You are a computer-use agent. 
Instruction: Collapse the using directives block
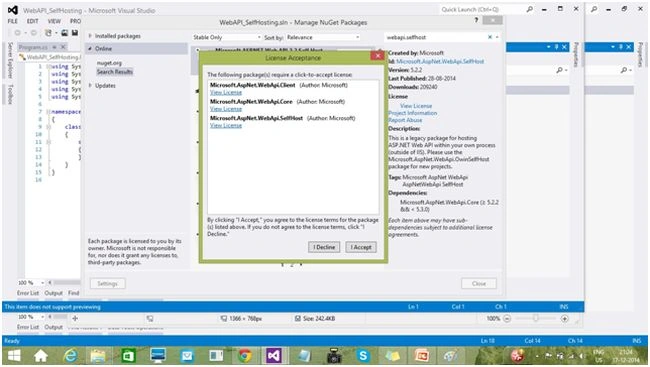[49, 66]
